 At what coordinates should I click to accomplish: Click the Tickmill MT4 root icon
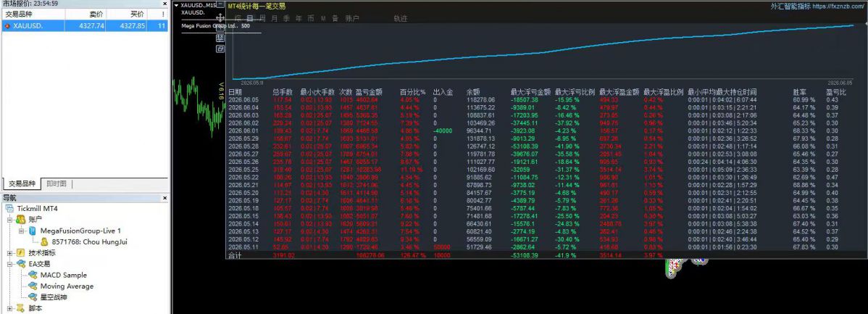9,208
